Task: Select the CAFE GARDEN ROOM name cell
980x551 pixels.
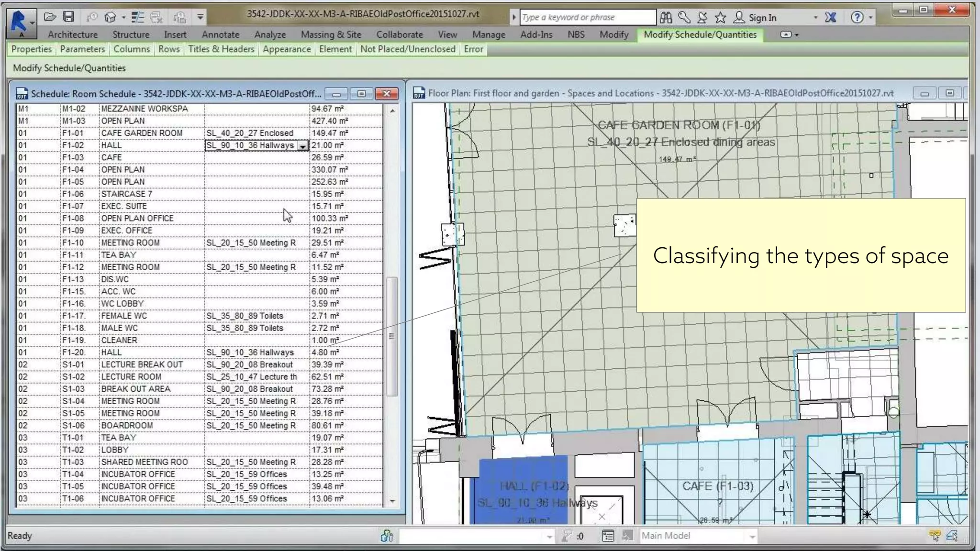Action: (152, 133)
